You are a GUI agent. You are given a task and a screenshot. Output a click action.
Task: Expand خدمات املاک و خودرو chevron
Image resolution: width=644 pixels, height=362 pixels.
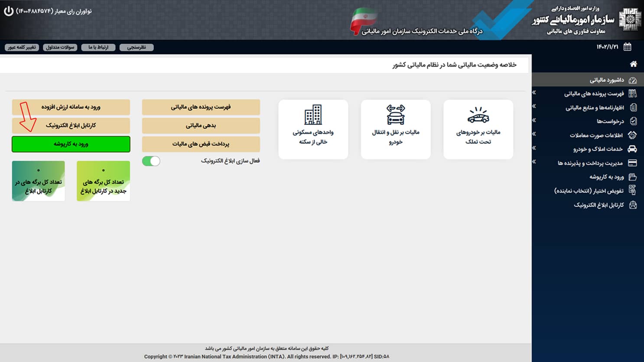[534, 148]
